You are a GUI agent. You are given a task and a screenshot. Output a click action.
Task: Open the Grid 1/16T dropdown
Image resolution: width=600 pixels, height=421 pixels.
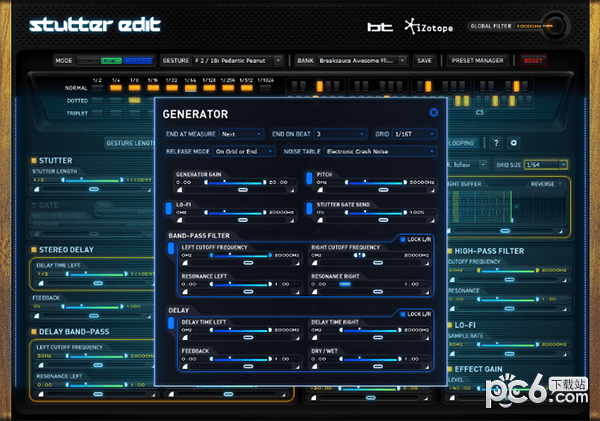click(415, 134)
